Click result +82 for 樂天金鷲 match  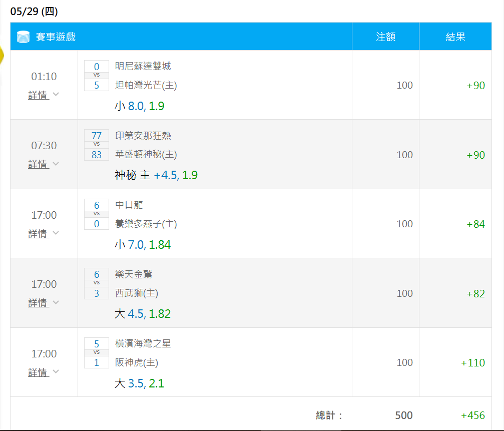pos(475,293)
